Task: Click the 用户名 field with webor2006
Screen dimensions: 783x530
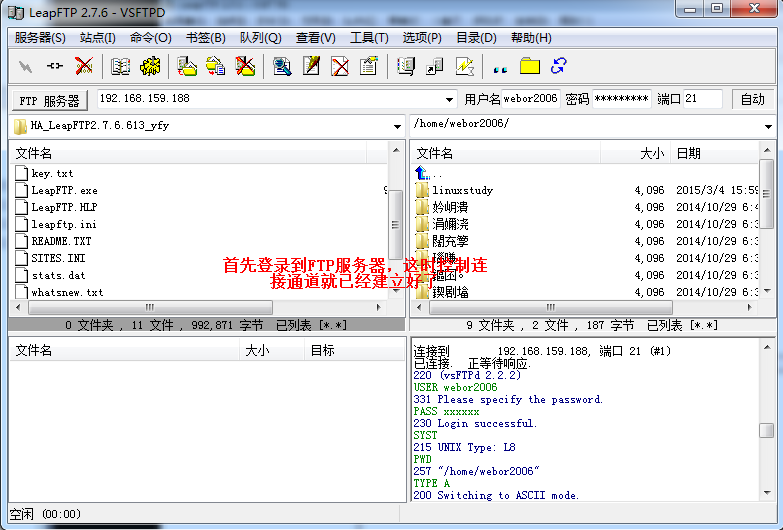Action: click(530, 99)
